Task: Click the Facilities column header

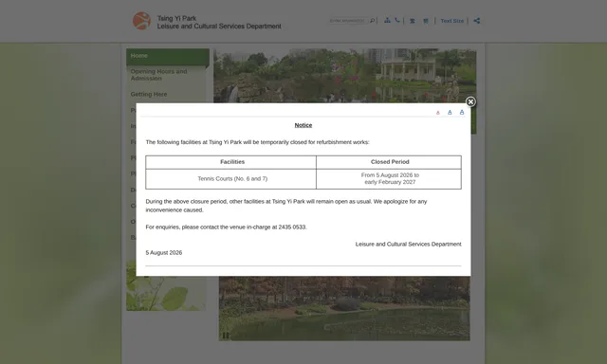Action: click(x=230, y=162)
